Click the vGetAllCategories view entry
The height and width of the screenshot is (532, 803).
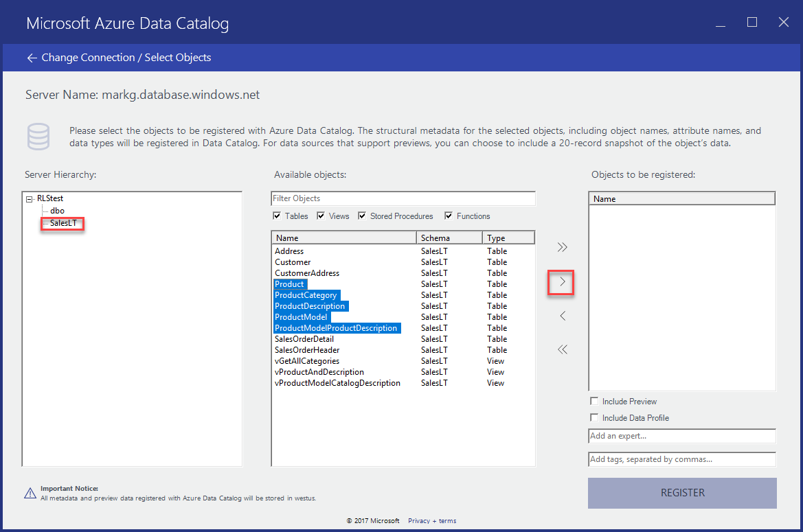click(x=307, y=360)
